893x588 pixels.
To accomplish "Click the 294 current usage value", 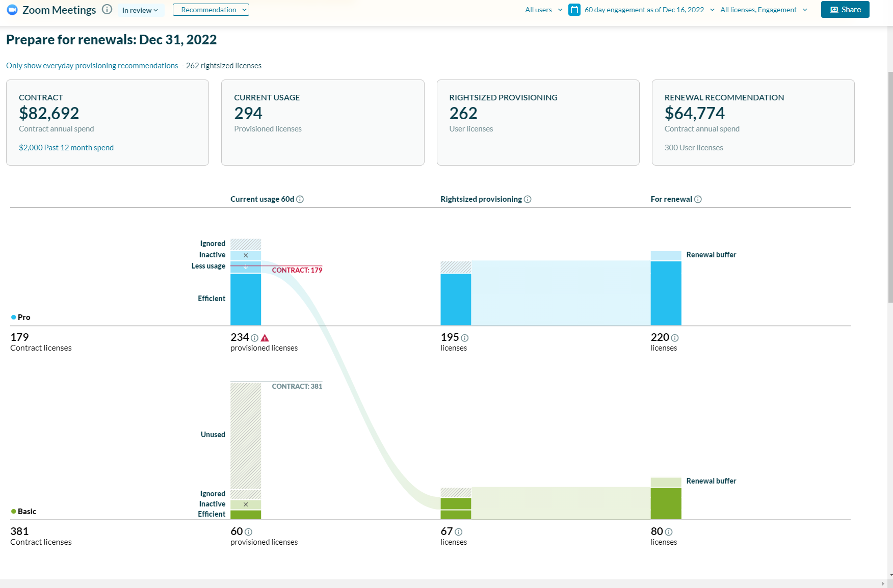I will pos(248,113).
